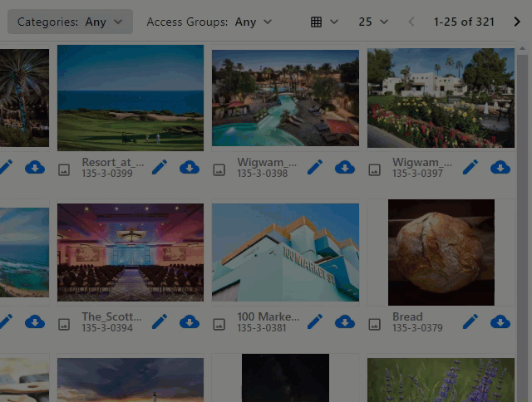Click image type icon beside Resort_at_ asset
The width and height of the screenshot is (532, 402).
64,169
